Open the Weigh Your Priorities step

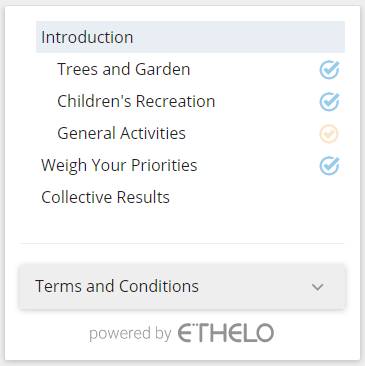click(x=119, y=166)
